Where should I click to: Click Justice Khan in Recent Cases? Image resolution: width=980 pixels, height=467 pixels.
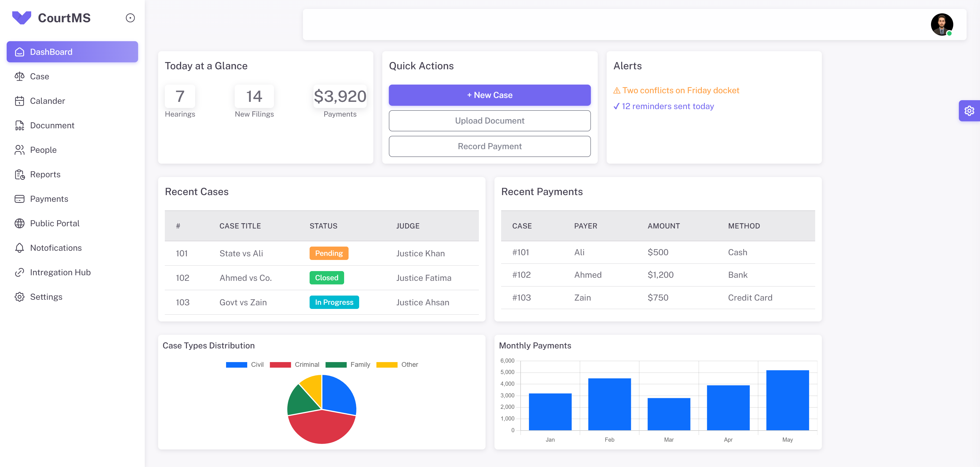[x=420, y=253]
